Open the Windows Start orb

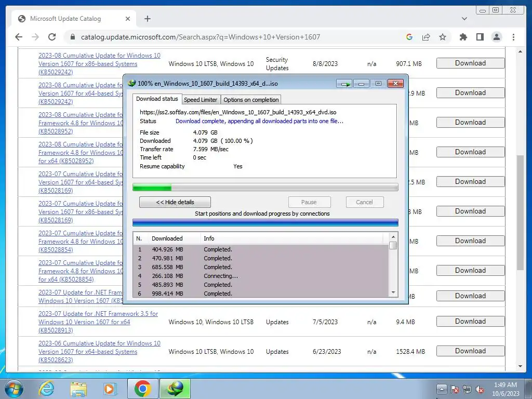click(x=14, y=389)
